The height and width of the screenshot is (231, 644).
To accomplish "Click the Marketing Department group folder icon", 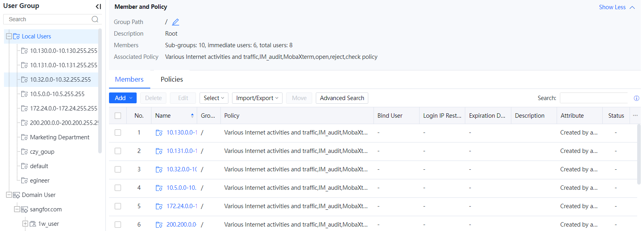I will [x=24, y=137].
